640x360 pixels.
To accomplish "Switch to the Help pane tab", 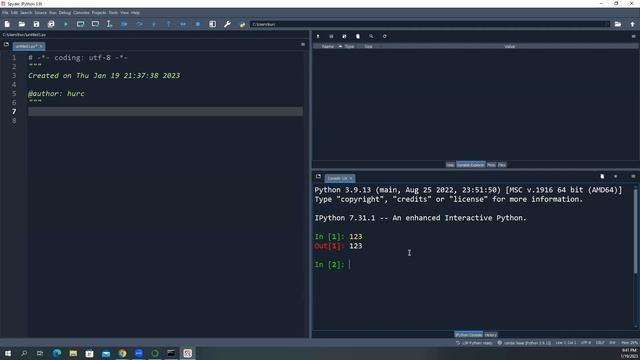I will coord(450,165).
